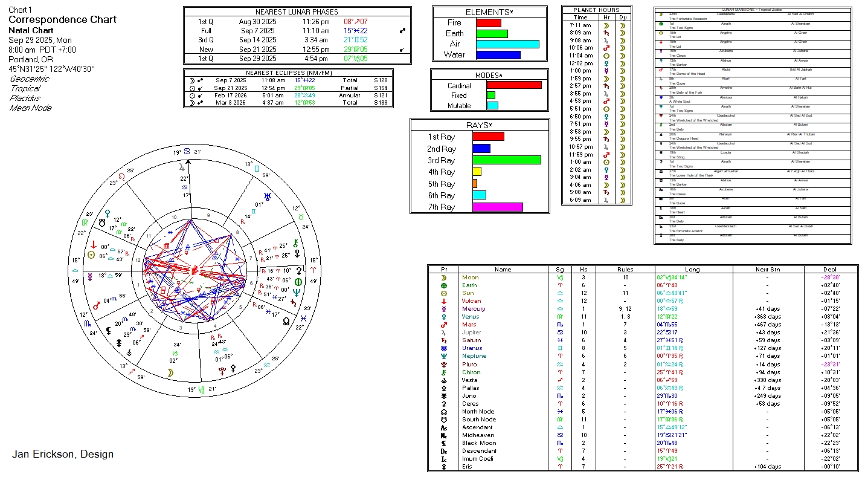Viewport: 868px width, 477px height.
Task: Click the red Fire bar in Elements
Action: tap(489, 23)
